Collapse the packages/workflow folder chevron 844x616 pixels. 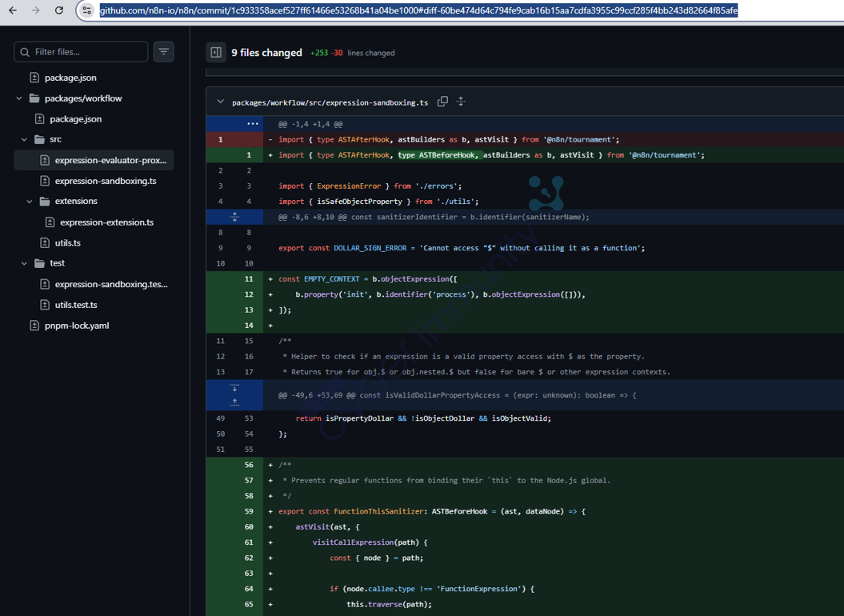coord(19,98)
